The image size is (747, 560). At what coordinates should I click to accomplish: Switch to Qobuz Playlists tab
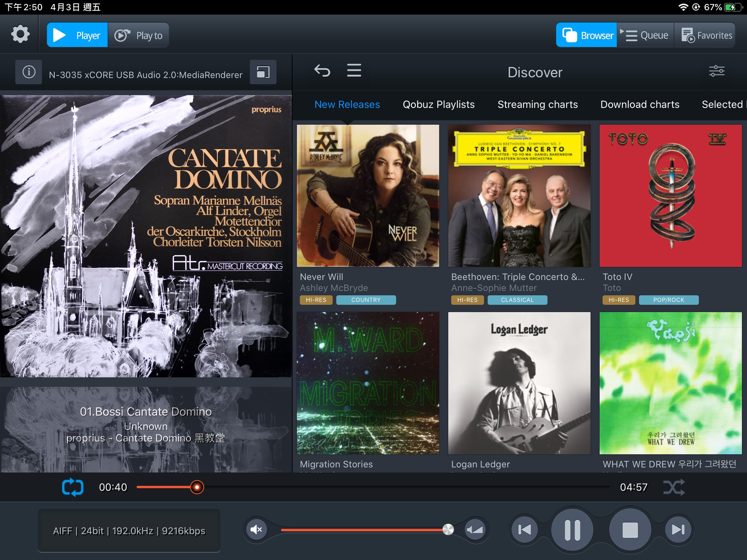438,105
